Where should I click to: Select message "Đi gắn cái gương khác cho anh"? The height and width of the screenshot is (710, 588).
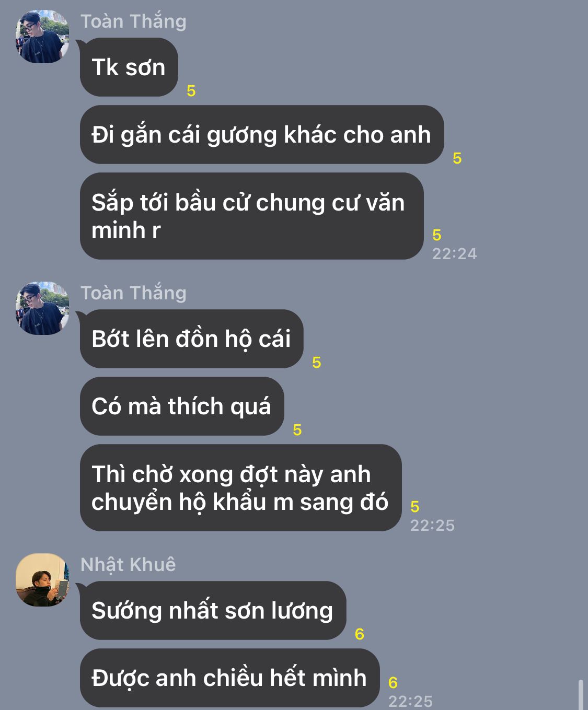261,135
